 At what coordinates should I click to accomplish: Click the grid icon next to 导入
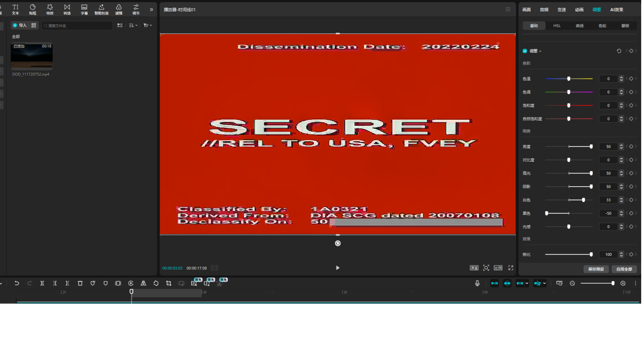tap(34, 25)
